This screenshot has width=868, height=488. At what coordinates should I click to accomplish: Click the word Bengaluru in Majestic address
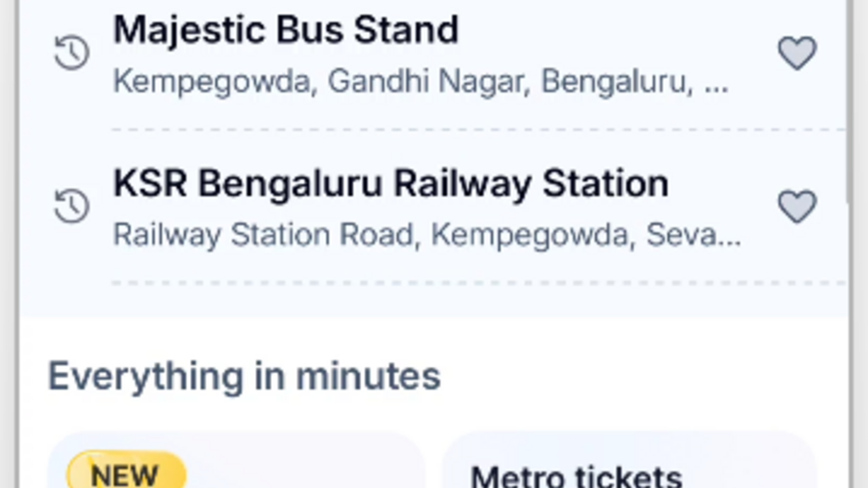pos(614,82)
